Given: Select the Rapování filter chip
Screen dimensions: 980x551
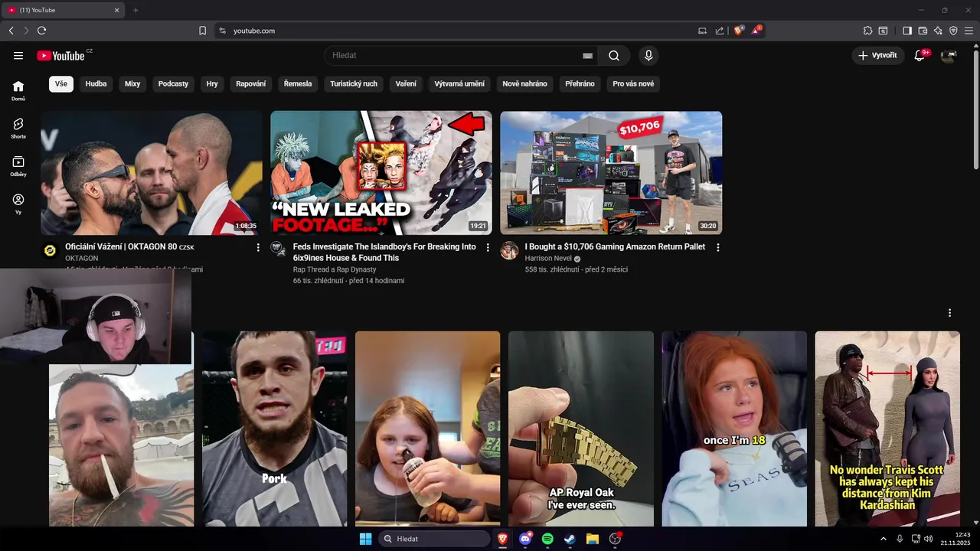Looking at the screenshot, I should click(x=251, y=83).
